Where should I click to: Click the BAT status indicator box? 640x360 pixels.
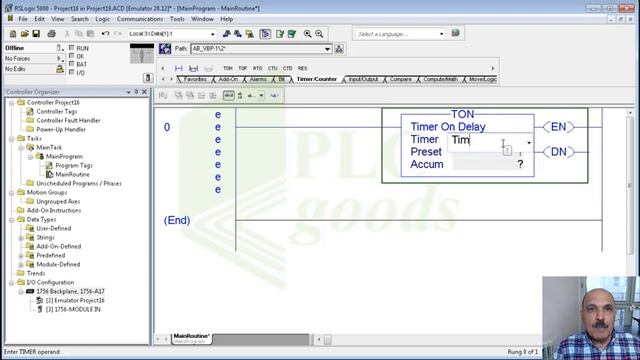point(72,64)
